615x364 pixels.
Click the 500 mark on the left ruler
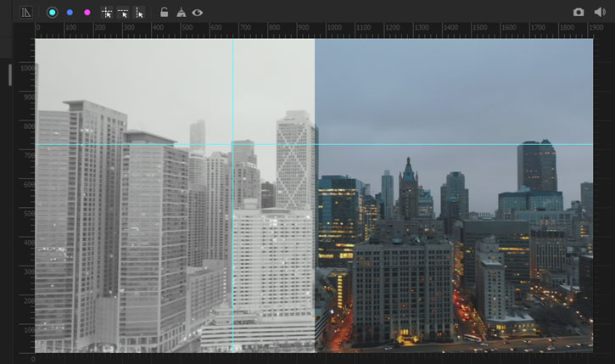click(28, 214)
